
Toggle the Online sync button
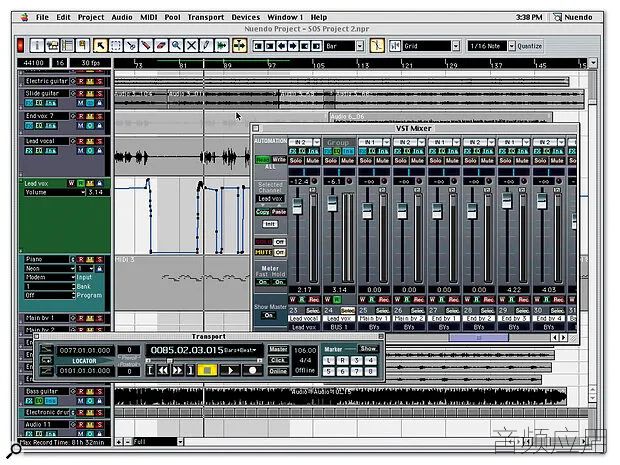click(278, 370)
